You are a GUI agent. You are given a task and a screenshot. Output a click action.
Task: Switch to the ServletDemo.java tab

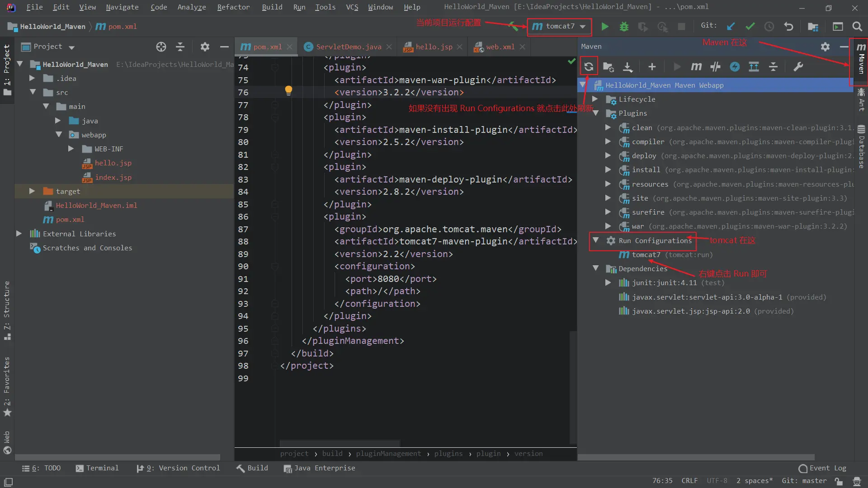click(348, 47)
